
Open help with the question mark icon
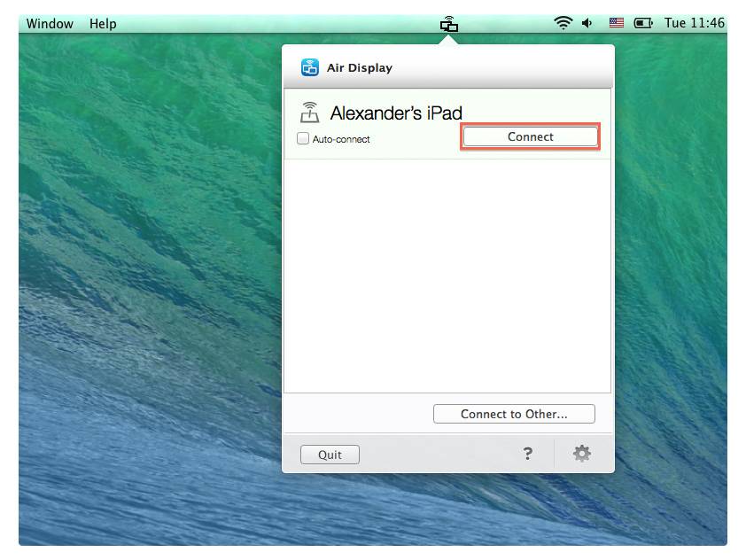[528, 454]
